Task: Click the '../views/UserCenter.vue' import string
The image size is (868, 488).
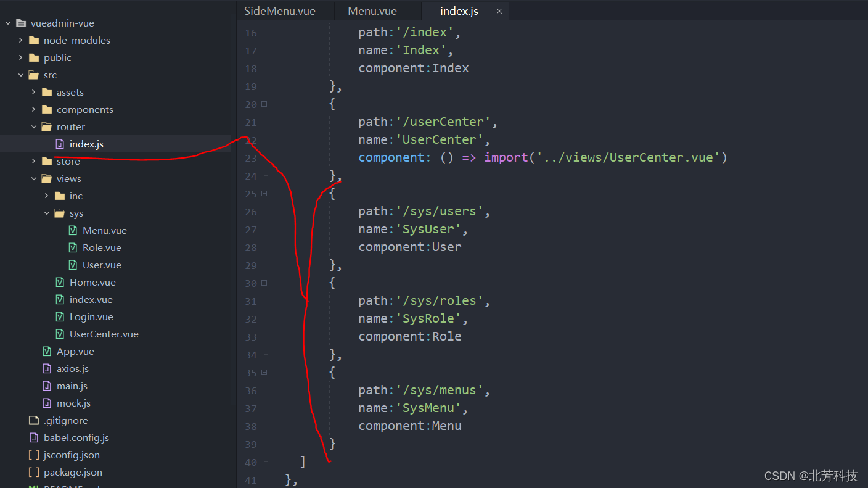Action: pyautogui.click(x=628, y=157)
